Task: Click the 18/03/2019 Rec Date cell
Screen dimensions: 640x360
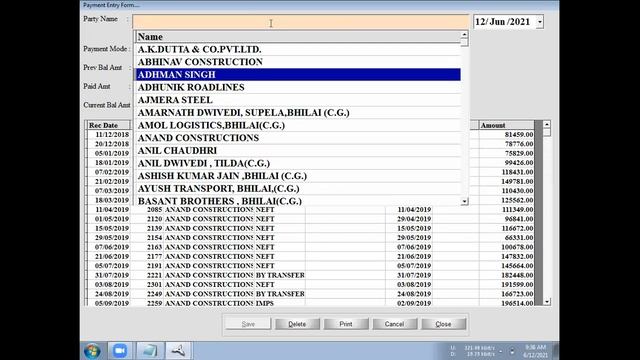Action: [109, 200]
